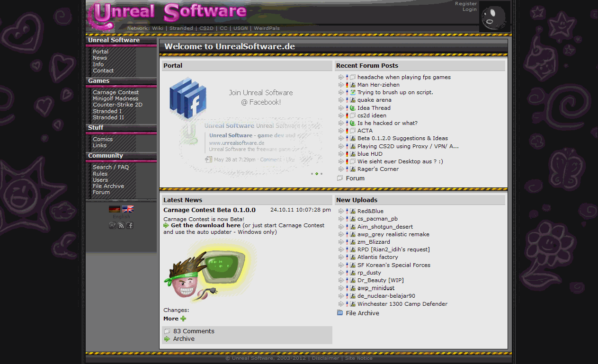Click the comments bubble icon beside '83 Comments'
The width and height of the screenshot is (598, 364).
point(167,331)
